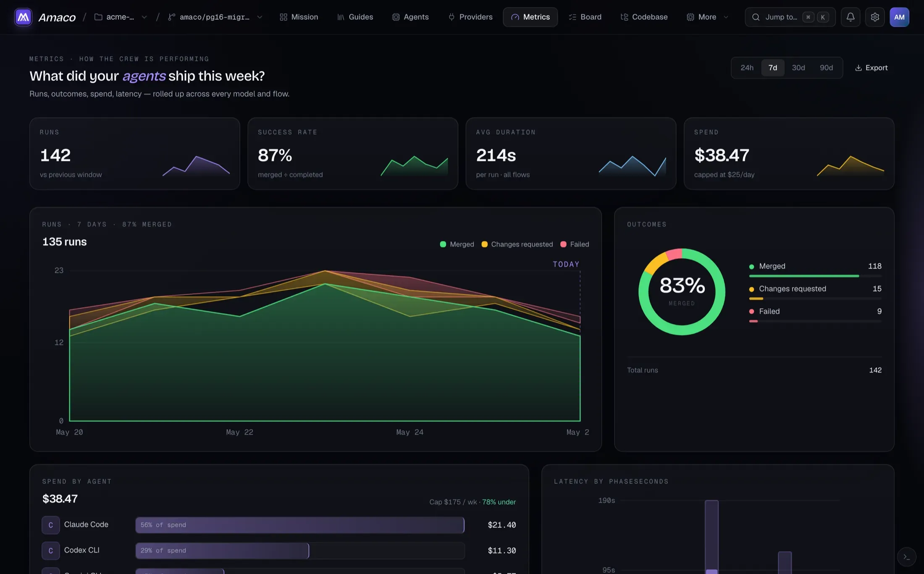
Task: Click the Mission grid icon
Action: point(283,17)
